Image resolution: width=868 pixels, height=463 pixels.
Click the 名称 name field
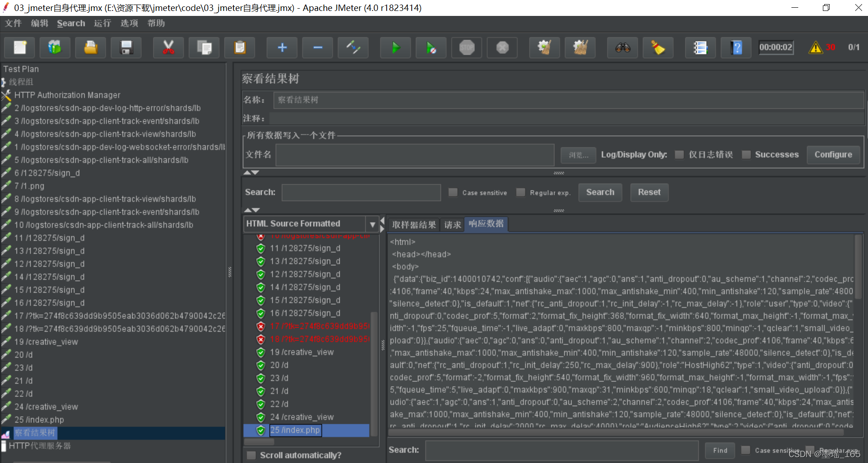(568, 100)
